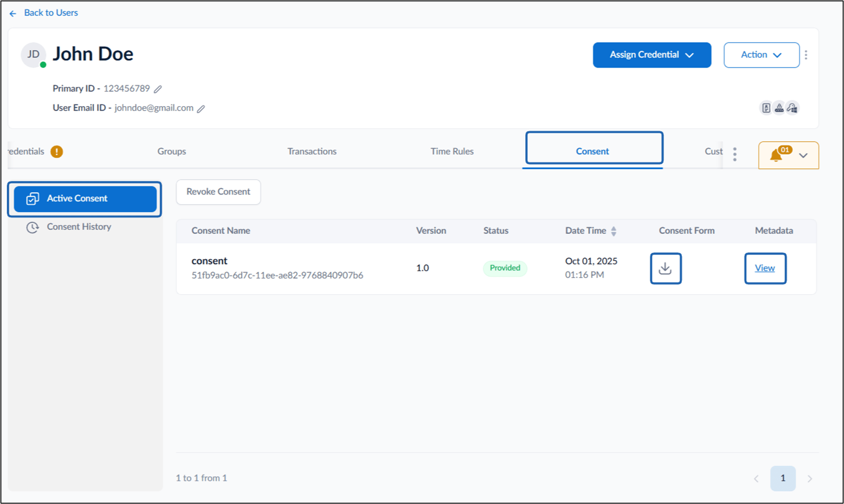Screen dimensions: 844x504
Task: Click the bold 'consent' name in the row
Action: click(209, 261)
